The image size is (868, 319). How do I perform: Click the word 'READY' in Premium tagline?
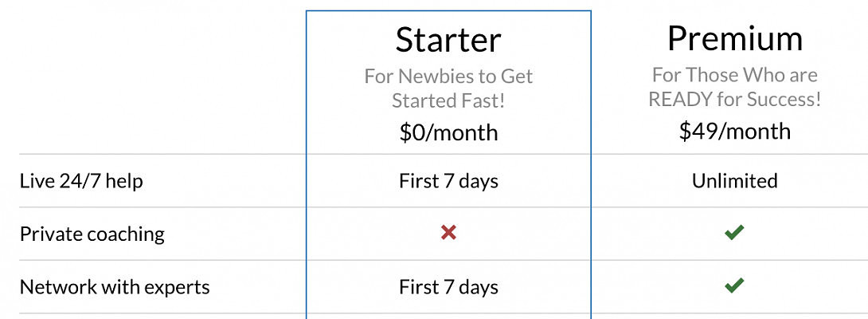point(678,100)
